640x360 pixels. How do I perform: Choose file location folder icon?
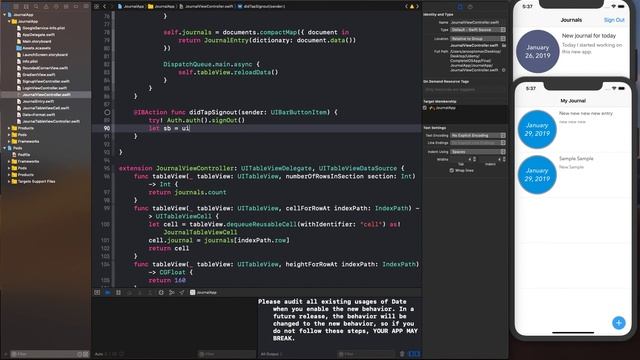pos(504,45)
